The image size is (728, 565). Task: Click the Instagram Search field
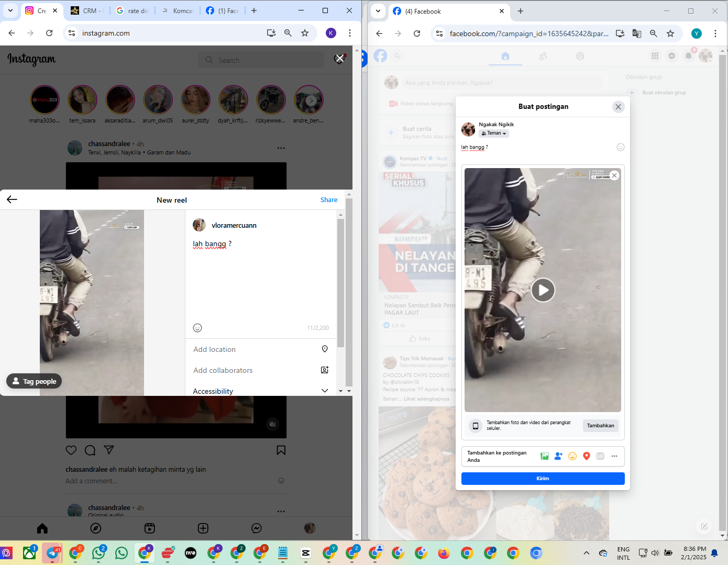coord(261,60)
